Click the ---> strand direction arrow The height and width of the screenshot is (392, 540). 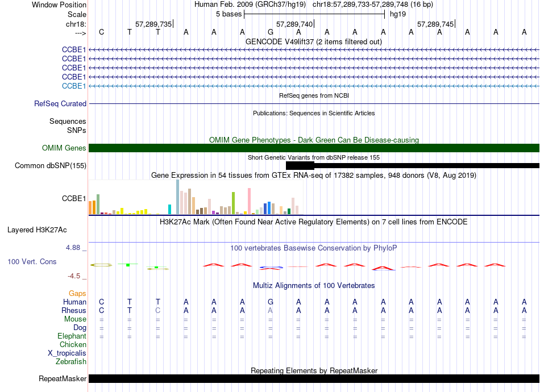tap(80, 33)
